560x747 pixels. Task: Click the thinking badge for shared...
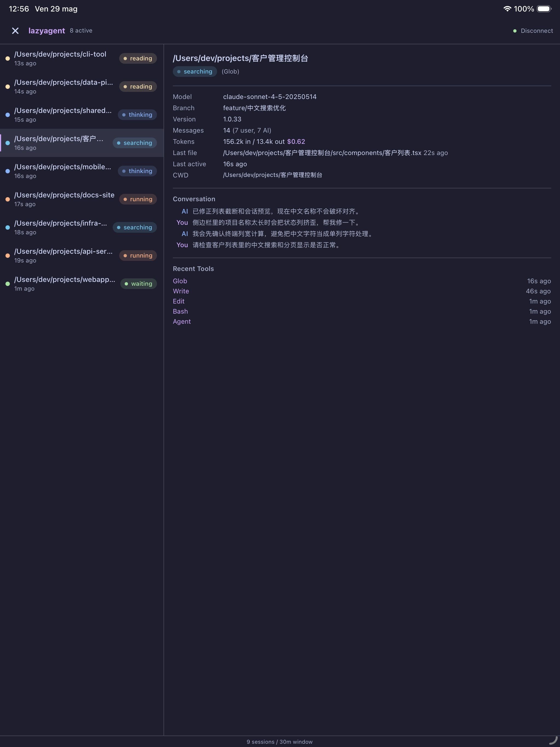click(137, 115)
